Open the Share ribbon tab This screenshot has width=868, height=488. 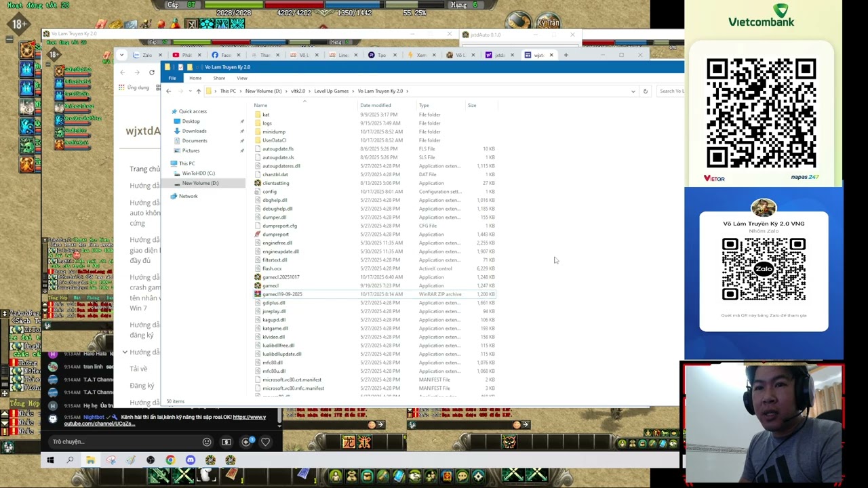[219, 78]
